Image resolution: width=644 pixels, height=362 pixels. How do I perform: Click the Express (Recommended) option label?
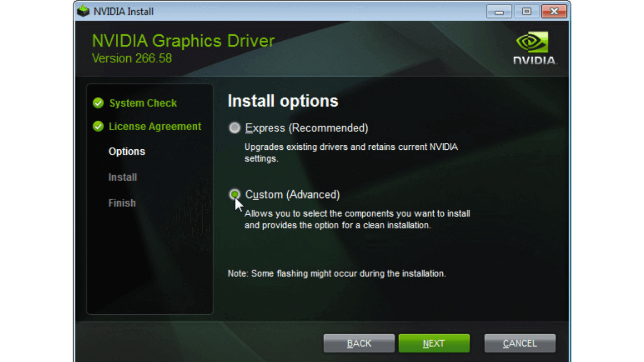tap(306, 128)
